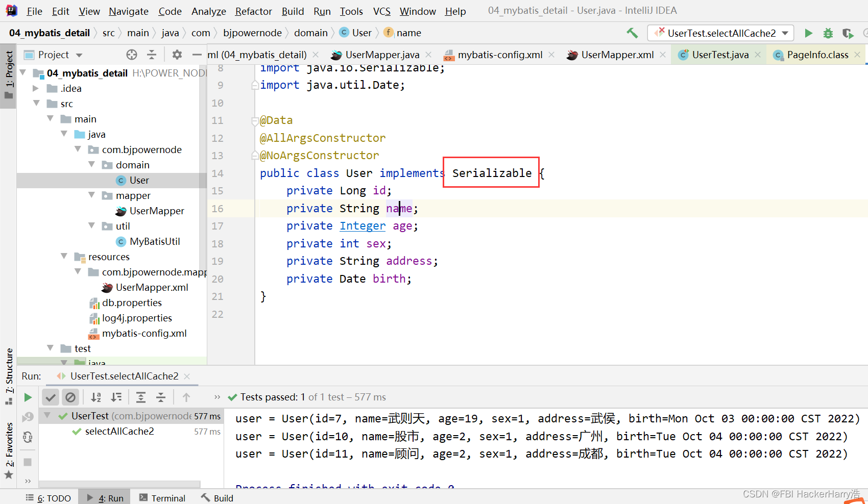
Task: Sort test results by duration
Action: point(116,397)
